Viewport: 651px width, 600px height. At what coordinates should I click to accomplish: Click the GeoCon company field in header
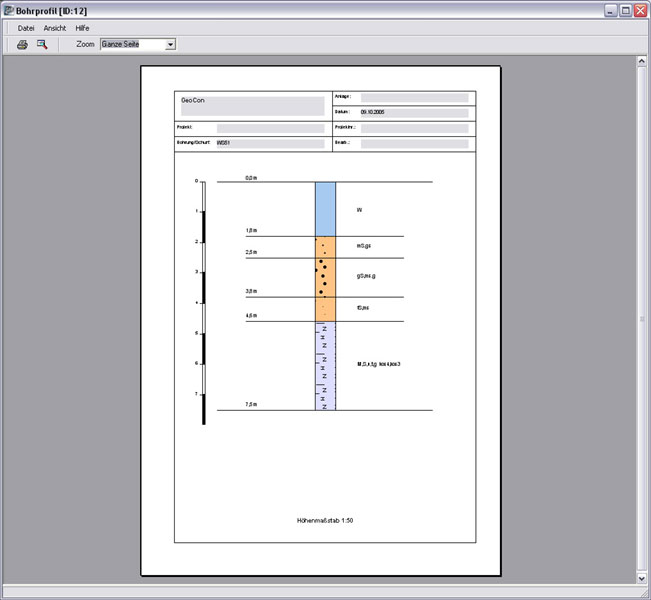click(251, 105)
